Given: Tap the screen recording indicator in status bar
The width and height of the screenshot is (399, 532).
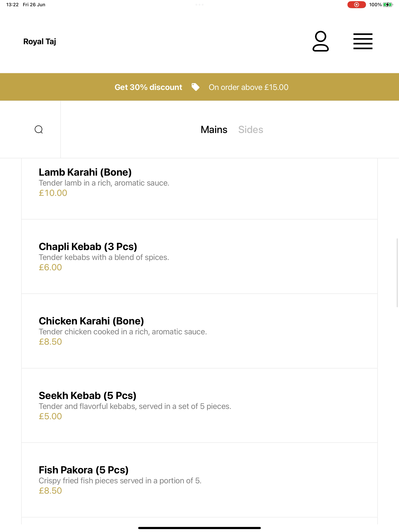Looking at the screenshot, I should [x=356, y=4].
